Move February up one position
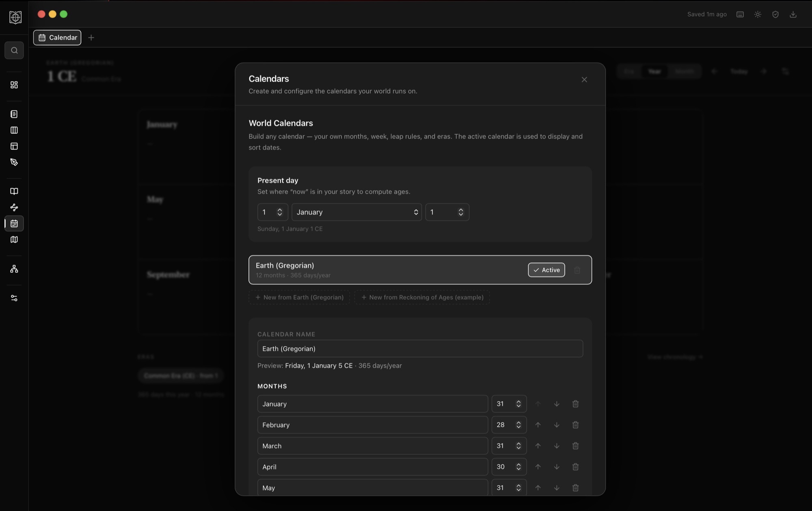The width and height of the screenshot is (812, 511). tap(538, 425)
